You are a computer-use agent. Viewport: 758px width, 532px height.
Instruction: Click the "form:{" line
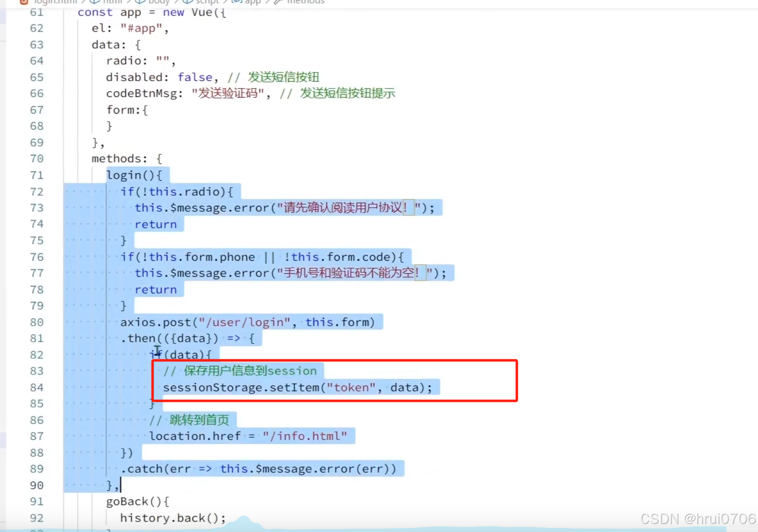[127, 110]
